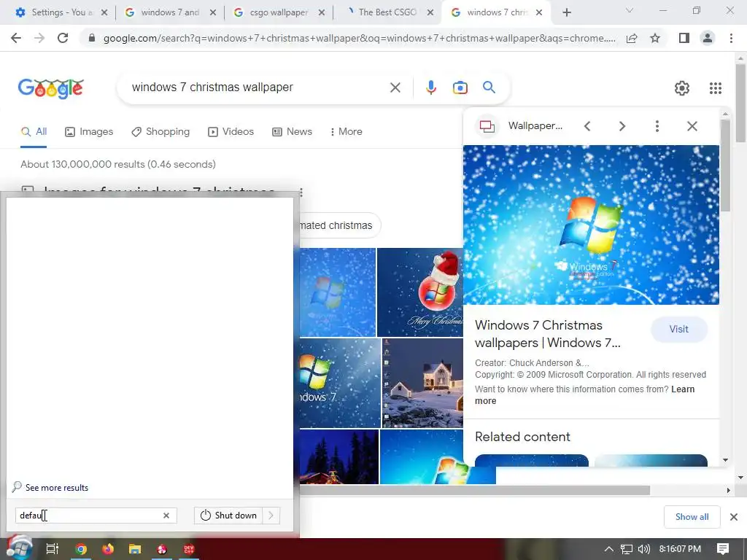
Task: Open large Windows 7 Christmas preview image
Action: [x=591, y=225]
